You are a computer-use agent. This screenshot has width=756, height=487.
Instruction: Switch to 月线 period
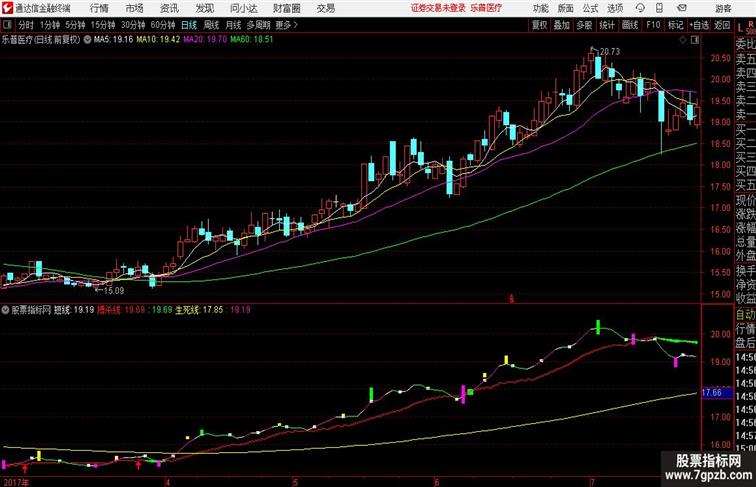(x=233, y=25)
